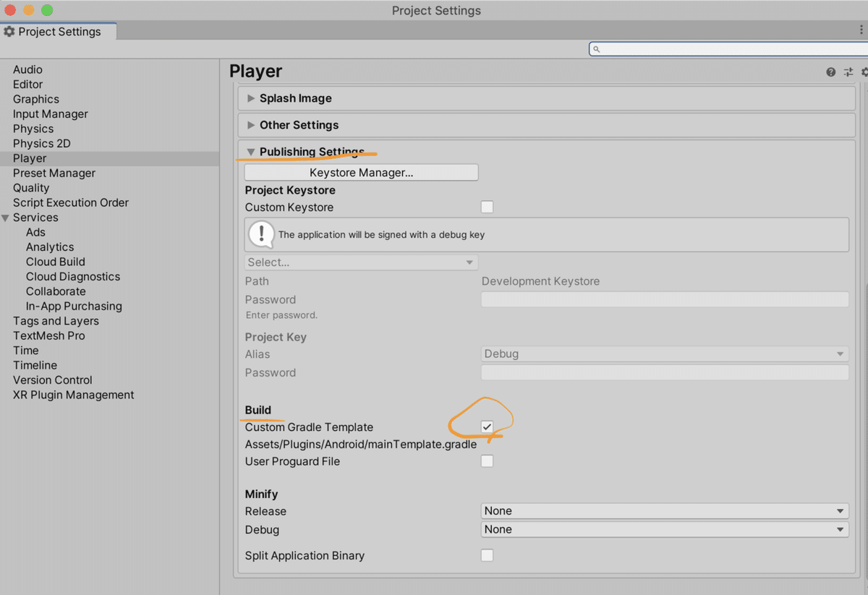This screenshot has width=868, height=595.
Task: Click into the search field at top right
Action: pyautogui.click(x=723, y=48)
